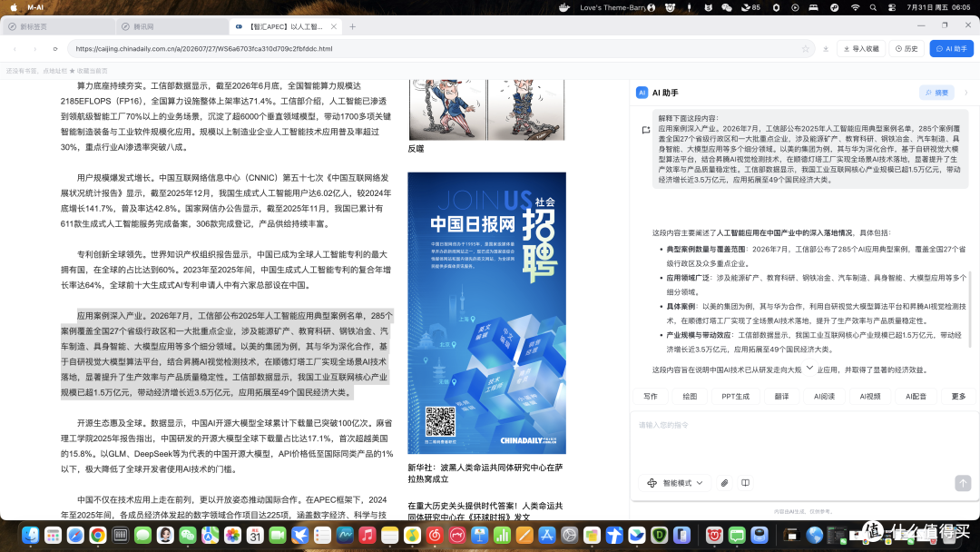Viewport: 980px width, 552px height.
Task: Open Photos from the dock
Action: [232, 535]
